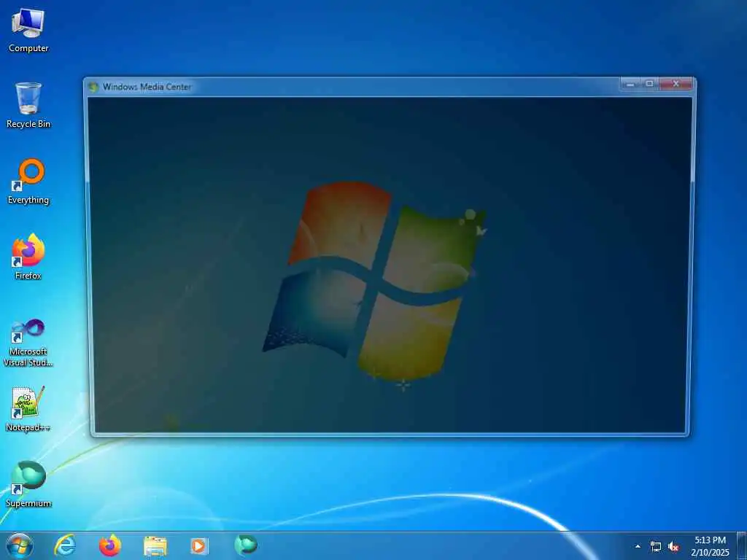Screen dimensions: 747x560
Task: Launch Firefox from the taskbar
Action: 110,545
